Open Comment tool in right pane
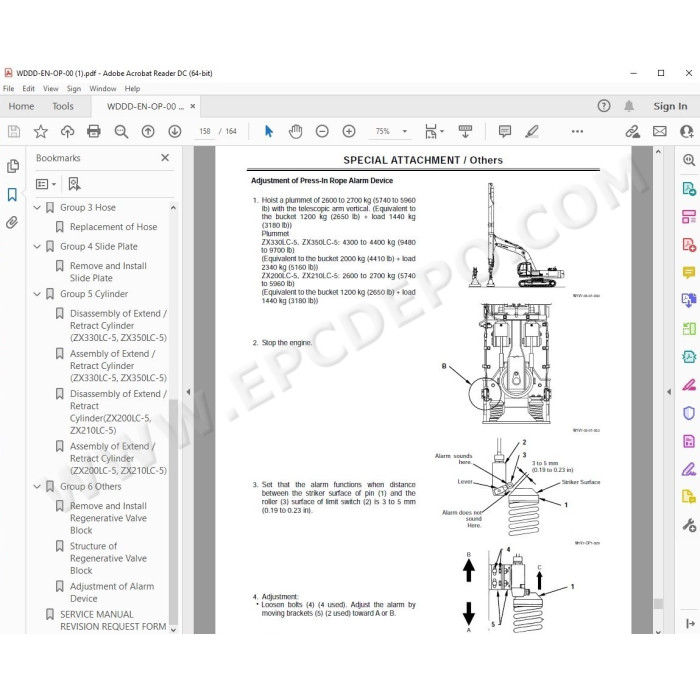The width and height of the screenshot is (700, 700). 689,272
